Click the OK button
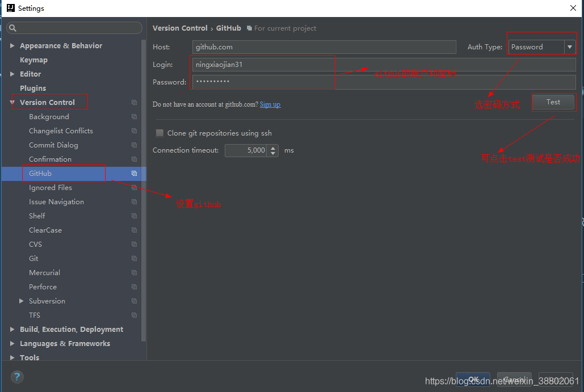The width and height of the screenshot is (584, 392). [473, 380]
